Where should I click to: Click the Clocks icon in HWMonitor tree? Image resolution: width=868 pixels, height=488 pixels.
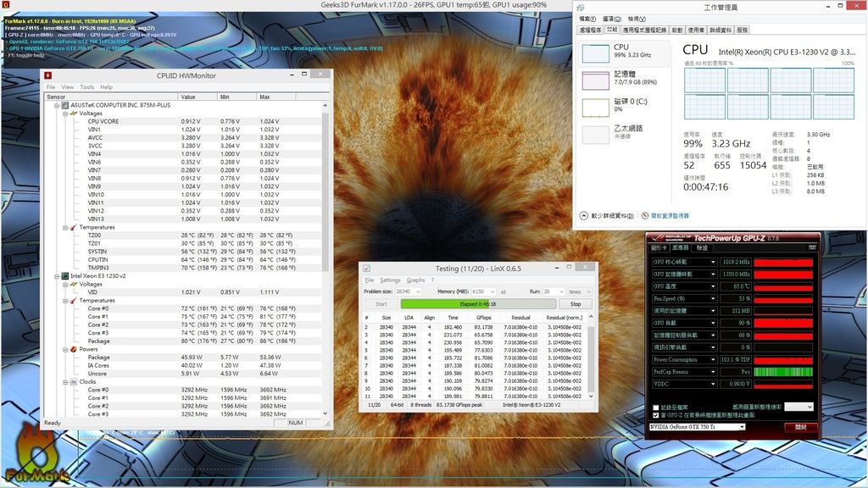pyautogui.click(x=74, y=382)
